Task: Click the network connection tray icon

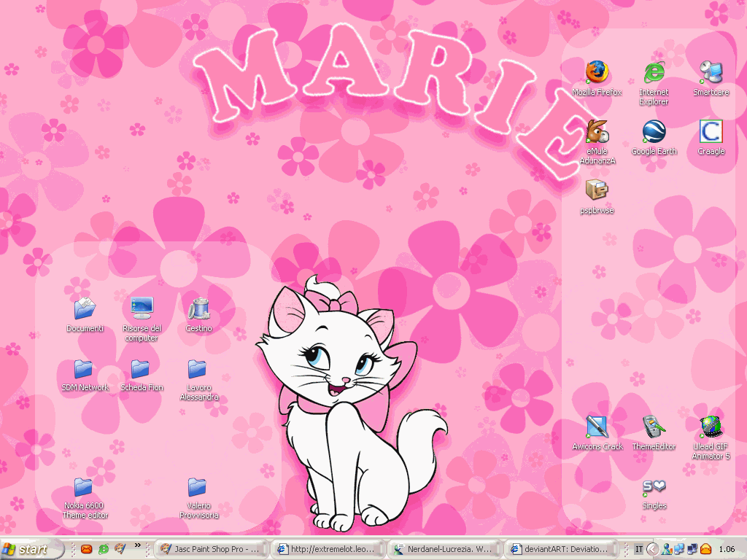Action: coord(679,549)
